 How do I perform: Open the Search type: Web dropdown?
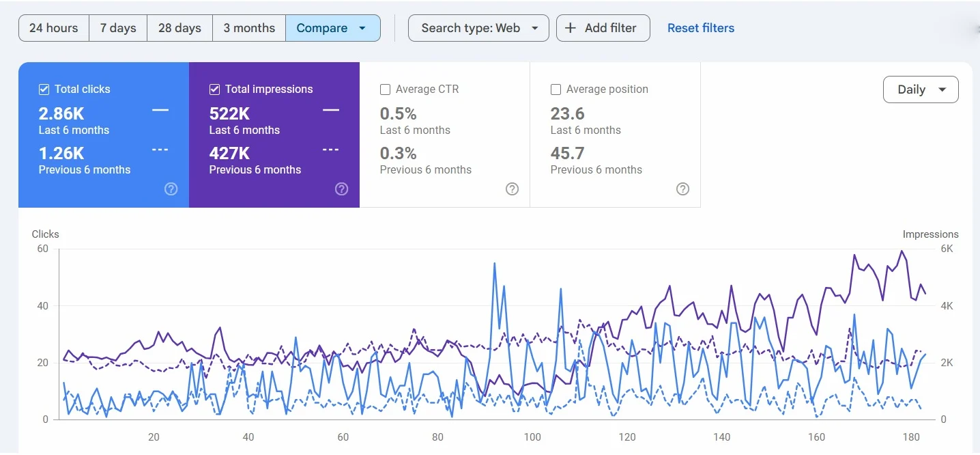(478, 28)
